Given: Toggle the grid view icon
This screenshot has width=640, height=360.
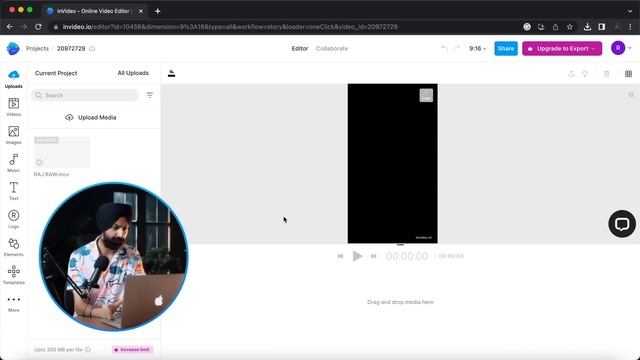Looking at the screenshot, I should (x=628, y=73).
